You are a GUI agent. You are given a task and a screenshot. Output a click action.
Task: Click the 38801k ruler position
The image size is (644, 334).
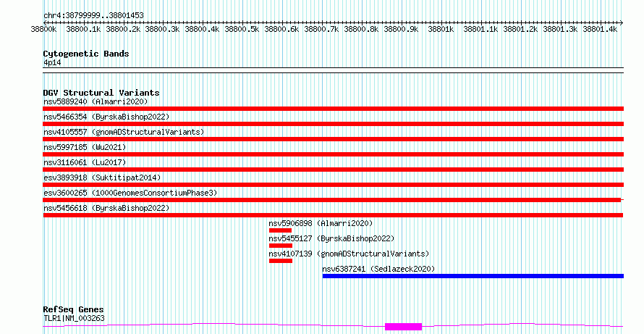tap(441, 29)
